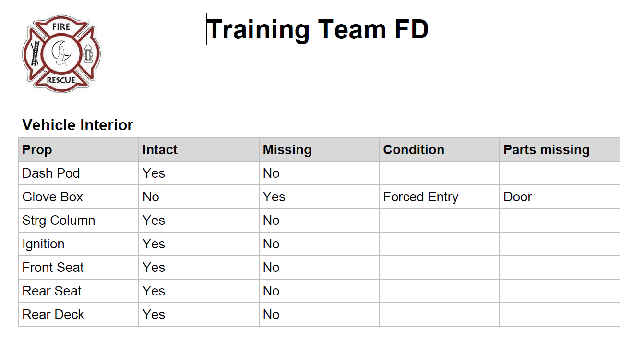Viewport: 644px width, 344px height.
Task: Click the Glove Box cell
Action: [x=79, y=197]
